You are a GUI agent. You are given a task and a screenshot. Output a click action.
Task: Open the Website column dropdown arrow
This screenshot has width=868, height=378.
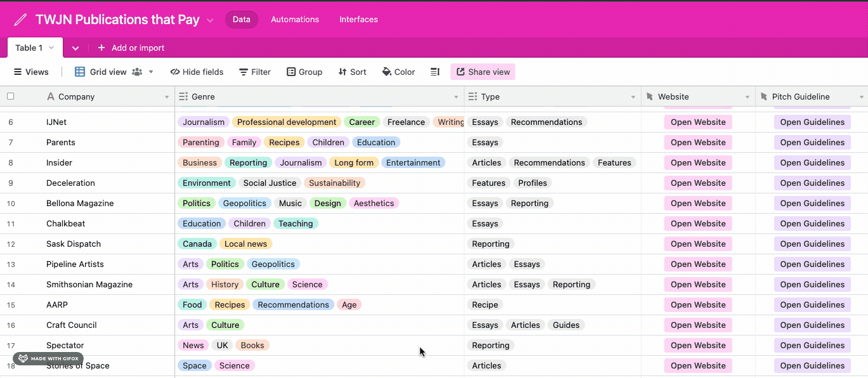pyautogui.click(x=747, y=97)
